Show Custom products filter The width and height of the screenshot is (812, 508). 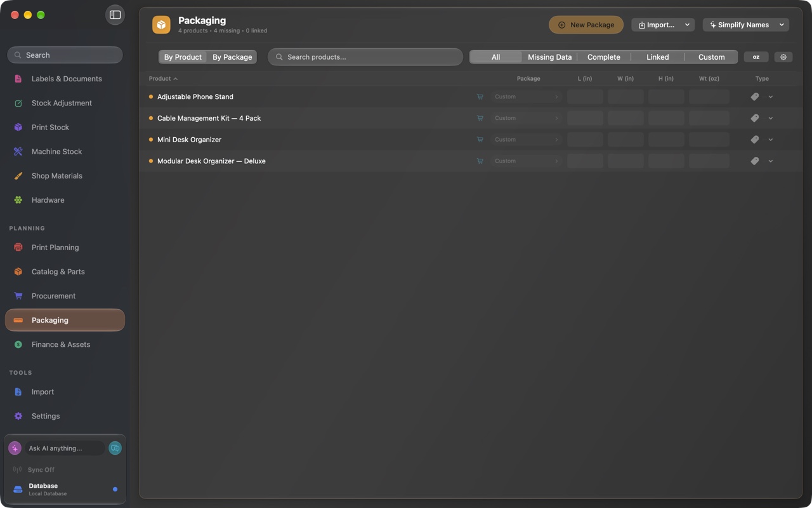[x=712, y=57]
